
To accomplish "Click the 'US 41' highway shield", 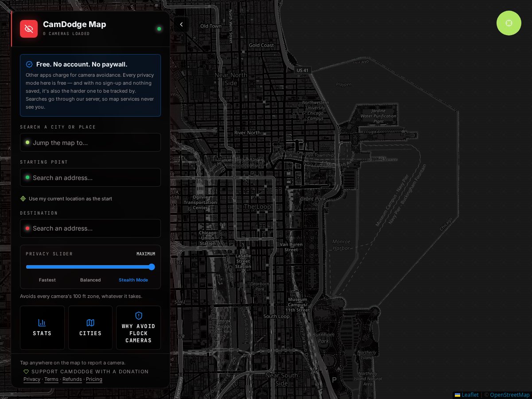I will (x=303, y=70).
